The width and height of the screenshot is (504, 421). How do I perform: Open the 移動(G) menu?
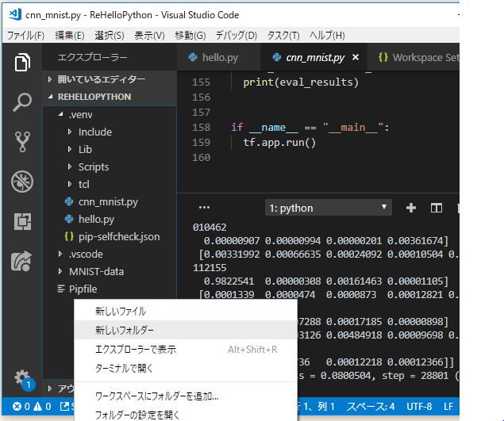click(190, 36)
